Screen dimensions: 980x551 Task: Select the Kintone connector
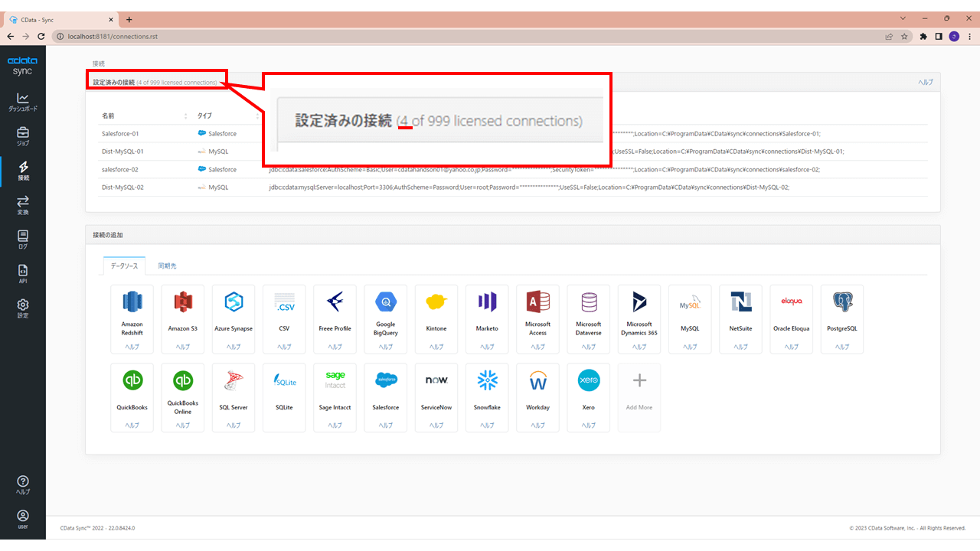pos(436,319)
